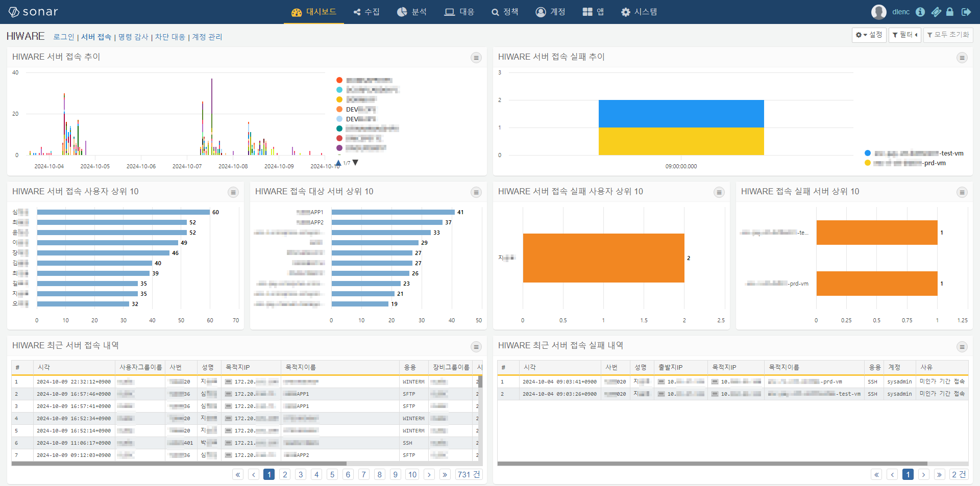This screenshot has height=486, width=980.
Task: Open the 대응 menu
Action: 459,12
